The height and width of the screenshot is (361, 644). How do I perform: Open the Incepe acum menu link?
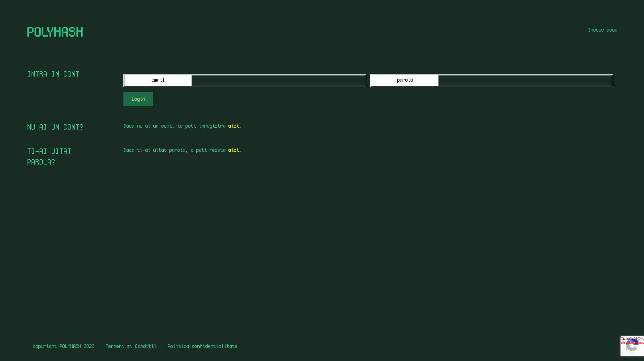[602, 30]
